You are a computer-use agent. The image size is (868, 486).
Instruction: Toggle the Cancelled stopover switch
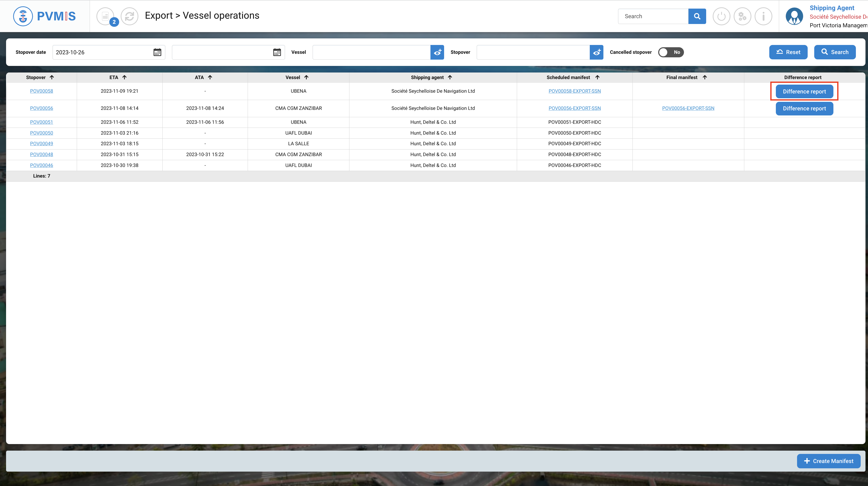[x=671, y=52]
